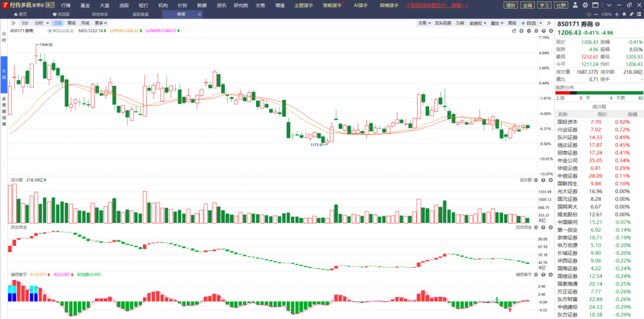Expand the BOLL indicator selector arrow
Viewport: 644px width, 319px height.
pyautogui.click(x=50, y=31)
